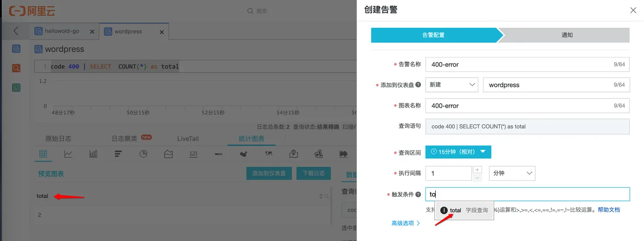Increase execution interval with plus stepper
This screenshot has width=644, height=241.
click(x=477, y=170)
